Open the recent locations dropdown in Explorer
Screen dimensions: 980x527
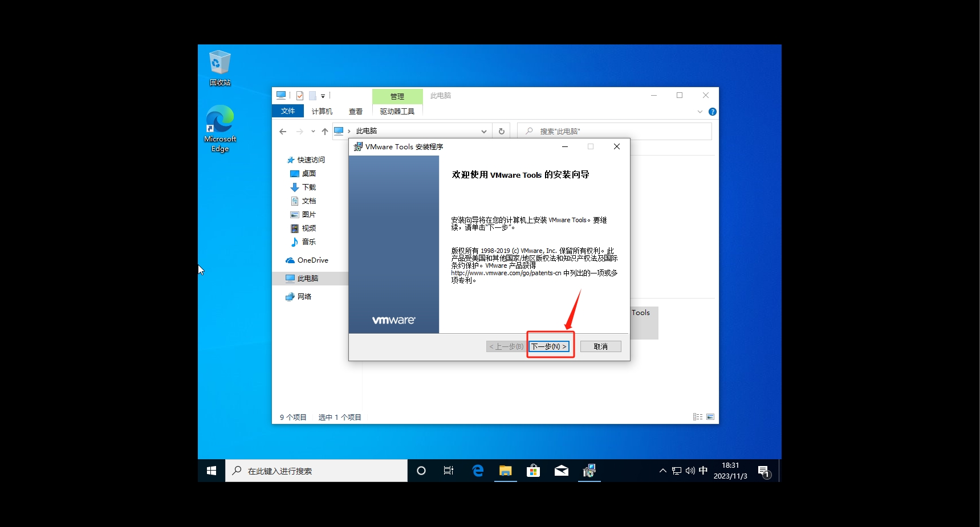point(313,131)
